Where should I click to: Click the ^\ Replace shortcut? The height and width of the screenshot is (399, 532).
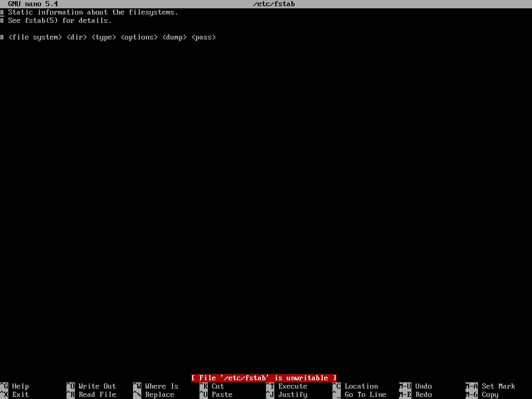pyautogui.click(x=154, y=395)
